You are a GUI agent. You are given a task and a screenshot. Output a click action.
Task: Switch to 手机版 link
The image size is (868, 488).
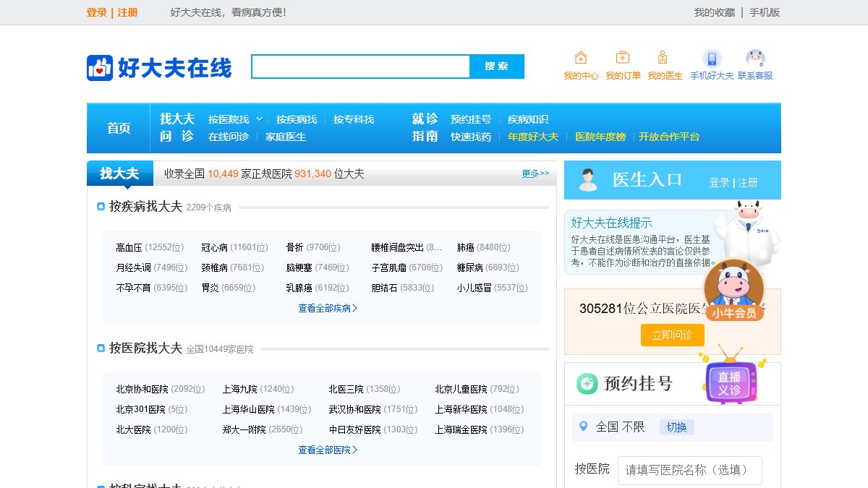click(765, 12)
